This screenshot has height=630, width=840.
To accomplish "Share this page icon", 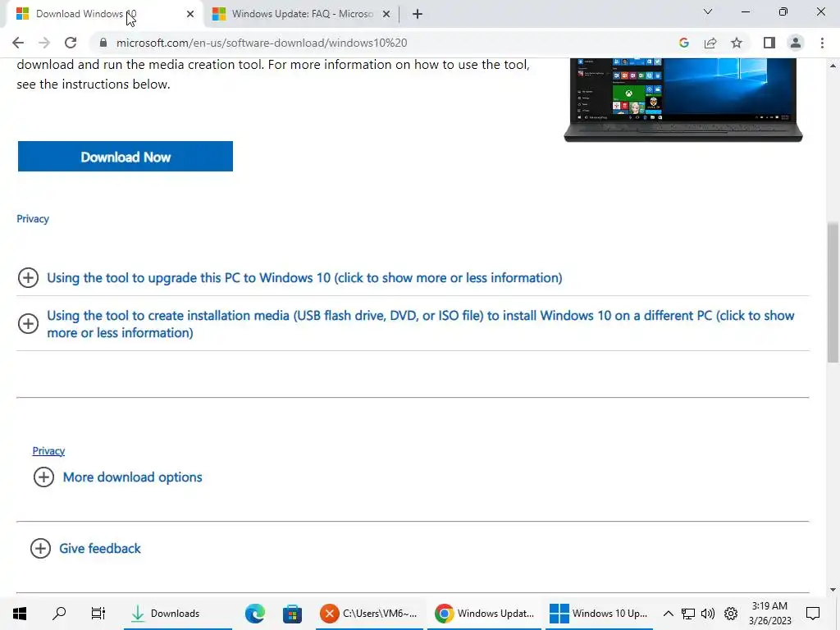I will (x=710, y=43).
